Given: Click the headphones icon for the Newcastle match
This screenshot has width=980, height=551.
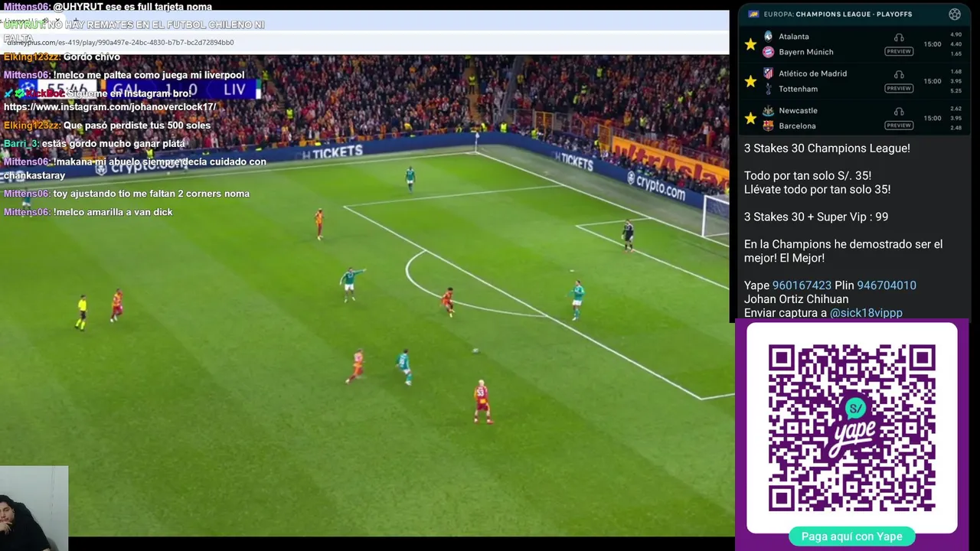Looking at the screenshot, I should tap(899, 111).
